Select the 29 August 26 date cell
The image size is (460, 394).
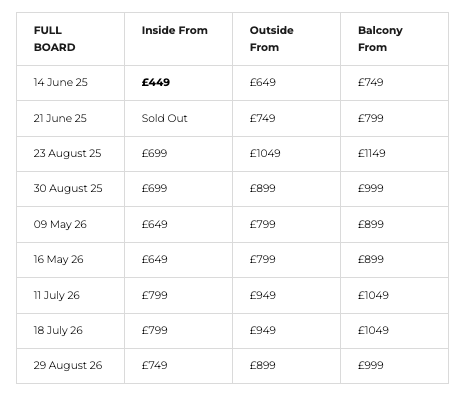click(x=70, y=366)
